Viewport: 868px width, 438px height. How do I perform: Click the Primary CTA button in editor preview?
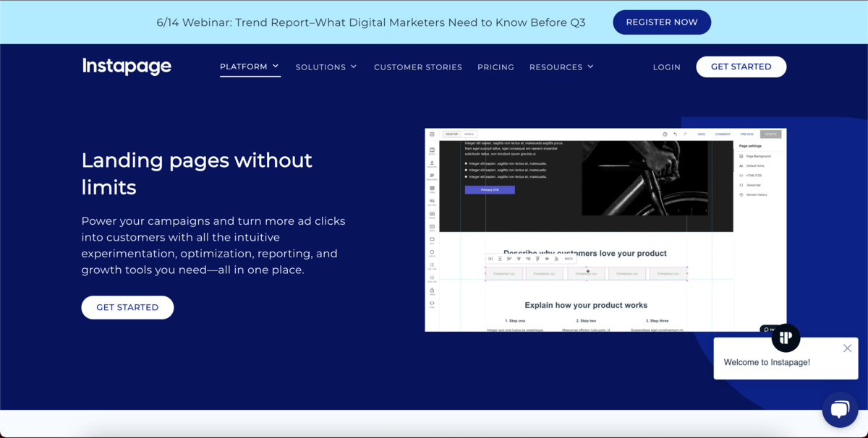tap(490, 190)
